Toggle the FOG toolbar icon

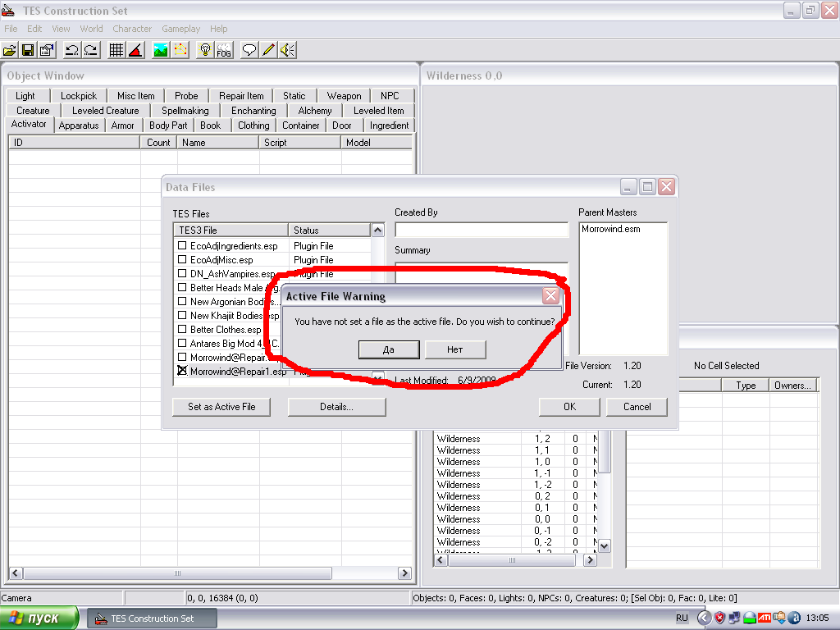pos(224,50)
